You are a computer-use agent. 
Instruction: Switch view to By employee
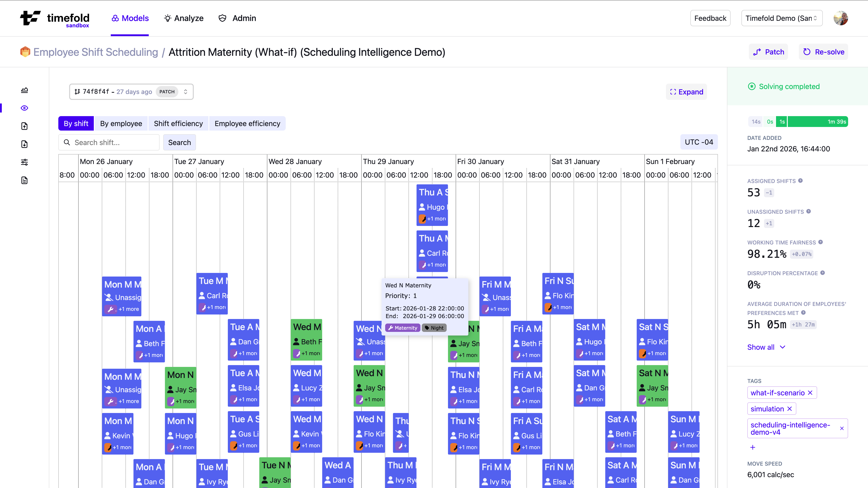pos(121,123)
